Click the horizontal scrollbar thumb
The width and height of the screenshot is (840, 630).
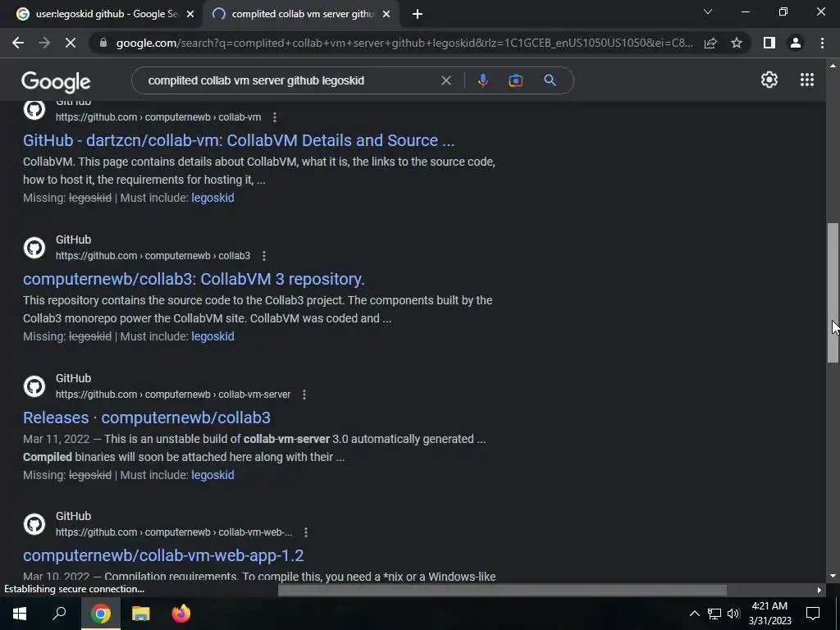pos(502,590)
